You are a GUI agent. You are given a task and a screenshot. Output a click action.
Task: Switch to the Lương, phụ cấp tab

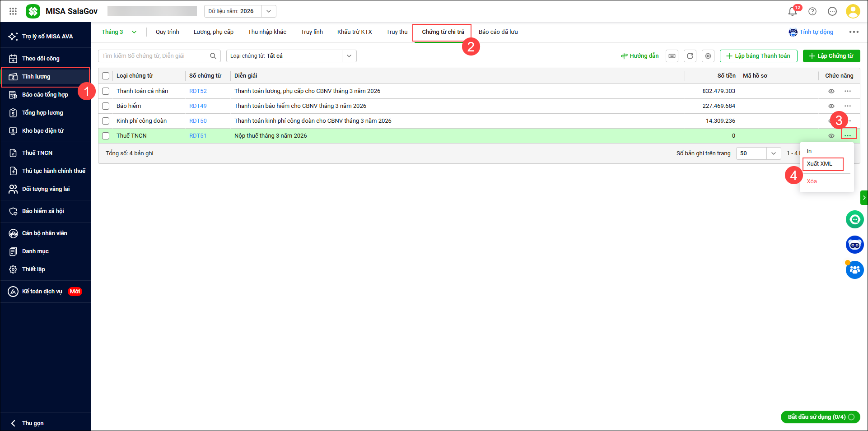[213, 32]
